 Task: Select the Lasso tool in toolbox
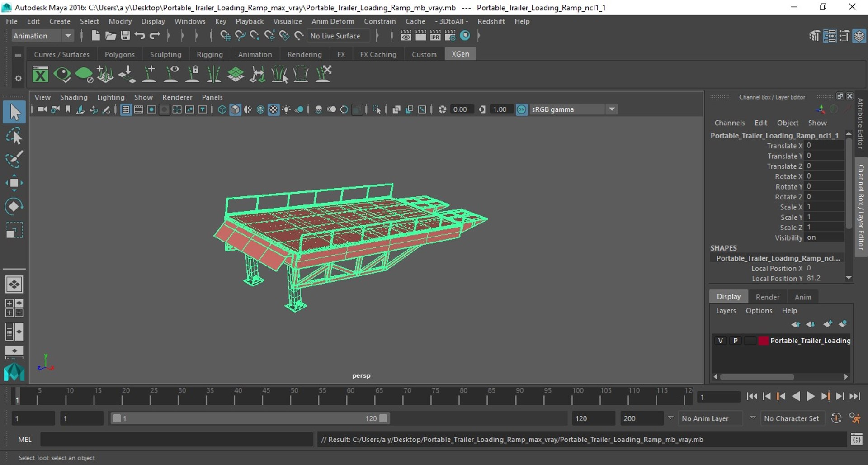(x=14, y=135)
